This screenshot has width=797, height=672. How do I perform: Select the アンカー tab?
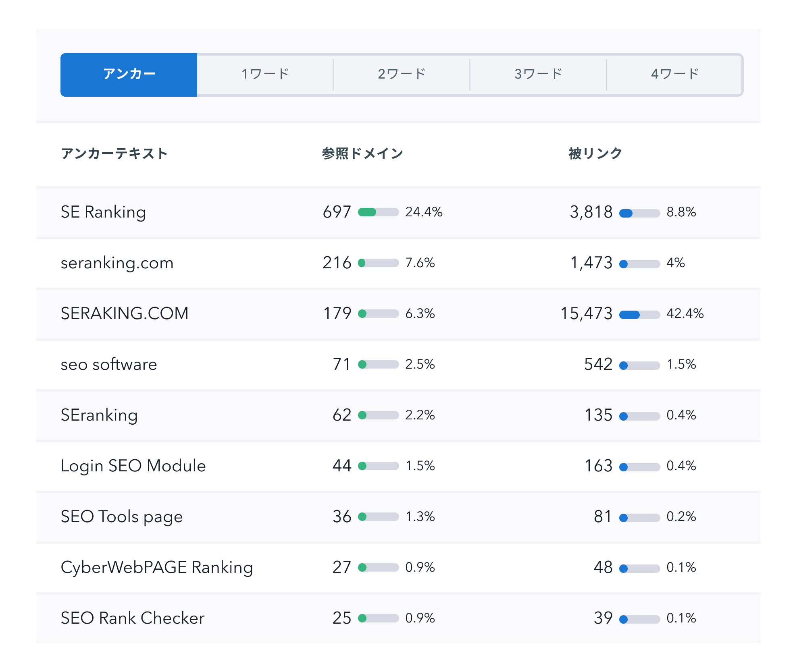(129, 75)
